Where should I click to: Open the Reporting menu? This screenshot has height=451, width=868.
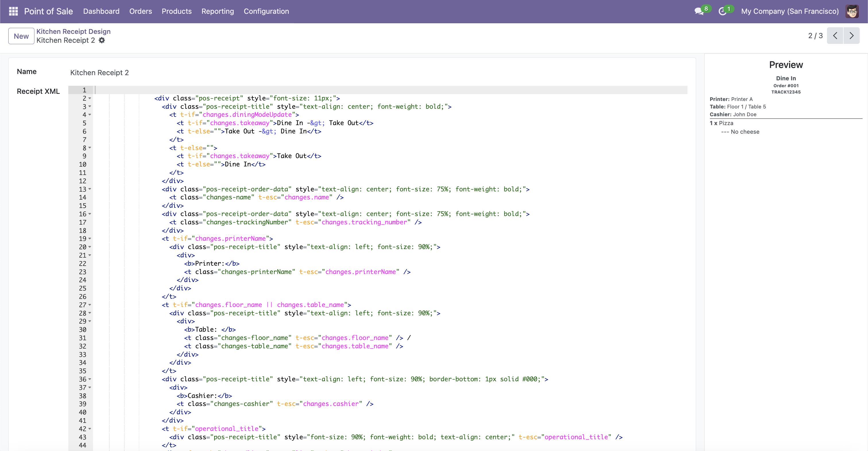218,11
